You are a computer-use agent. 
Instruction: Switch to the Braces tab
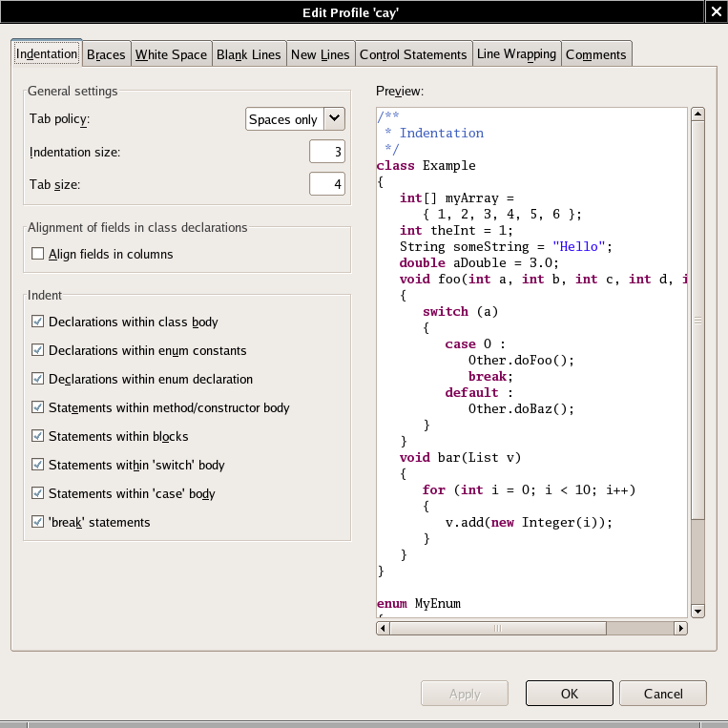click(x=106, y=54)
